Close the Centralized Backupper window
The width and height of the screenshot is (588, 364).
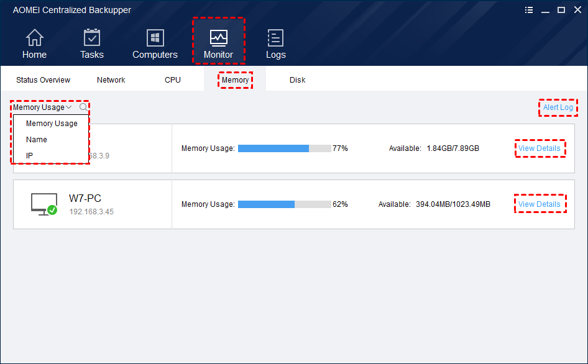coord(577,10)
